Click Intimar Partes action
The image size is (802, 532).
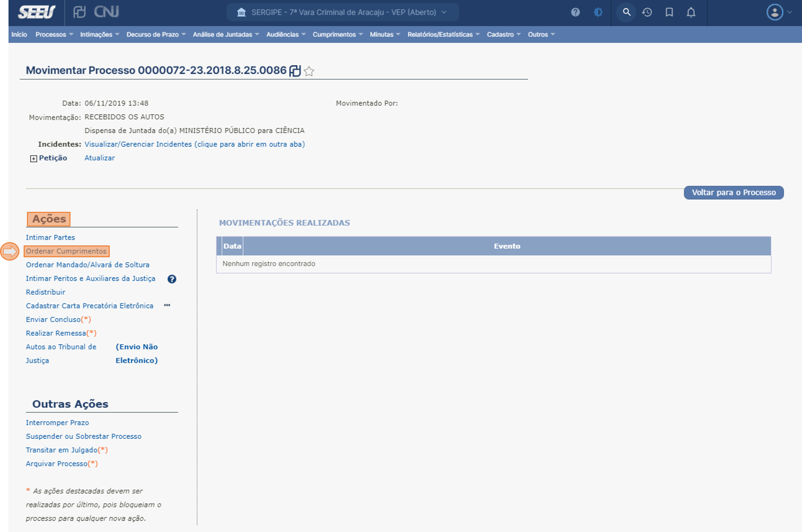(x=50, y=237)
